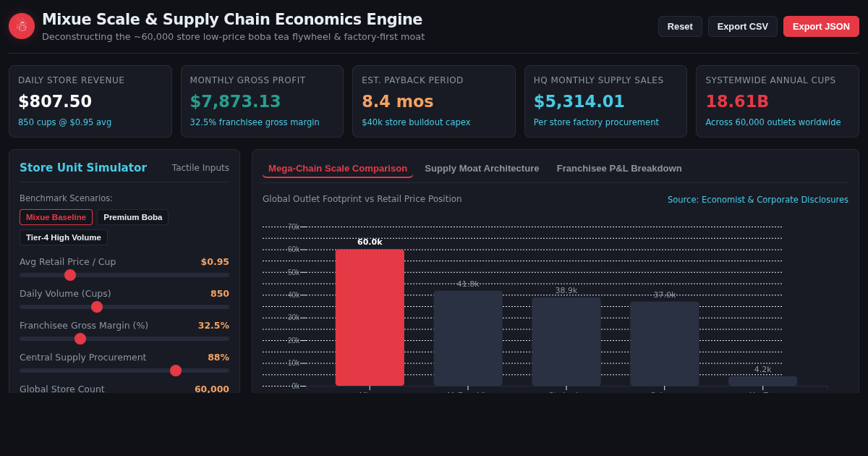The image size is (868, 456).
Task: Click the 37.0k chart bar
Action: pyautogui.click(x=665, y=344)
